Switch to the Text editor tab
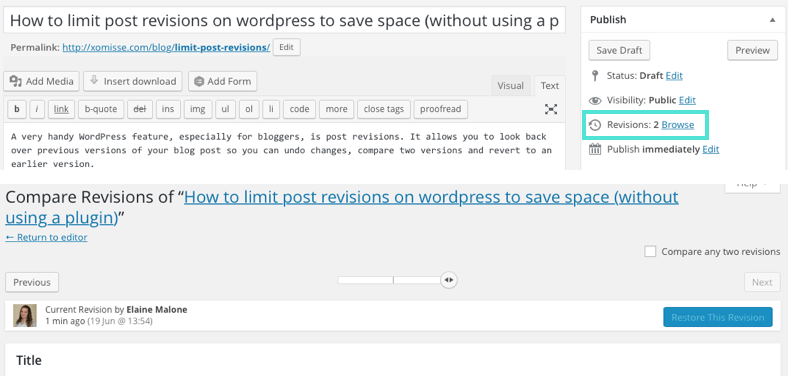The height and width of the screenshot is (376, 788). click(x=550, y=85)
